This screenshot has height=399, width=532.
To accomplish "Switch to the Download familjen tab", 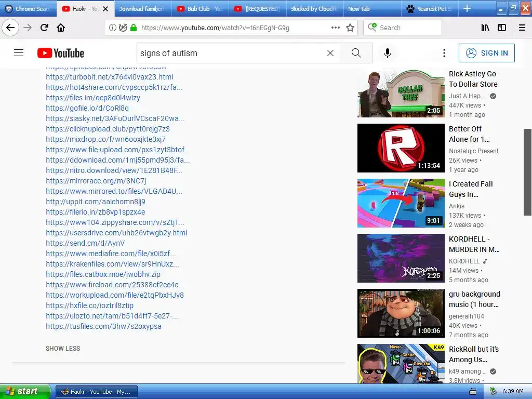I will tap(143, 9).
